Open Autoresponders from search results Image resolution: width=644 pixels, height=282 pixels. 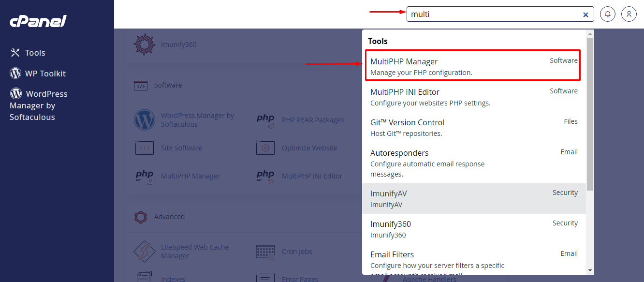472,163
